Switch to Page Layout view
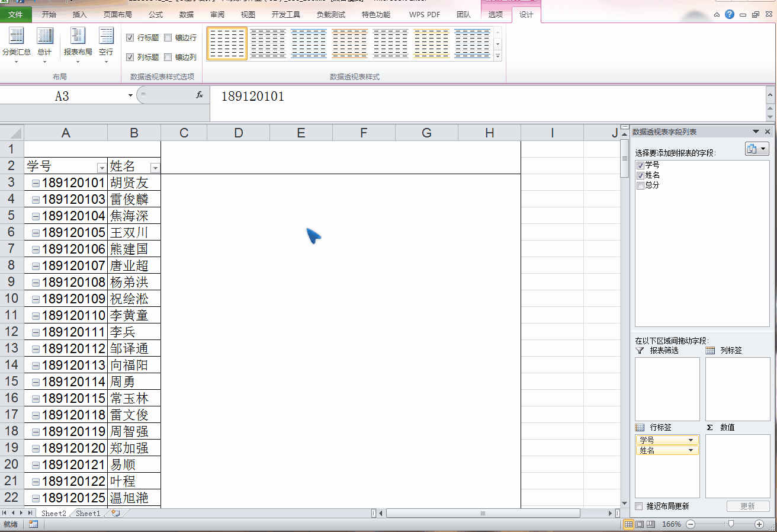The height and width of the screenshot is (532, 777). [x=640, y=524]
